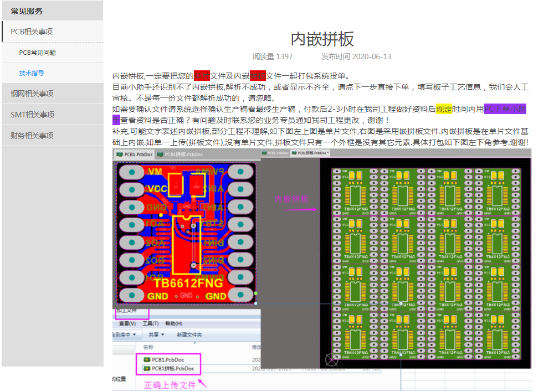
Task: Click the PCB1拼板.PcbDoc file icon in file list
Action: coord(147,368)
